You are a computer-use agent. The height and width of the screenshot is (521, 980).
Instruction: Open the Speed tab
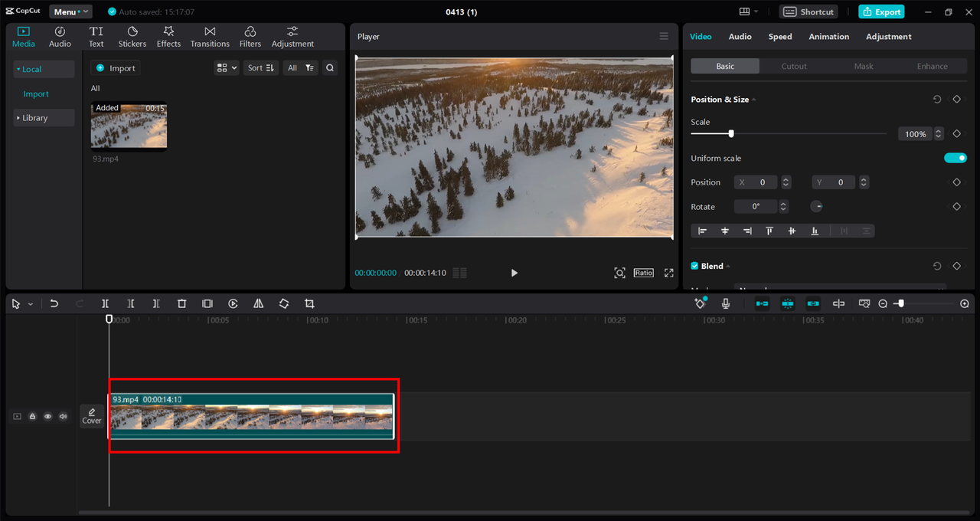tap(780, 36)
